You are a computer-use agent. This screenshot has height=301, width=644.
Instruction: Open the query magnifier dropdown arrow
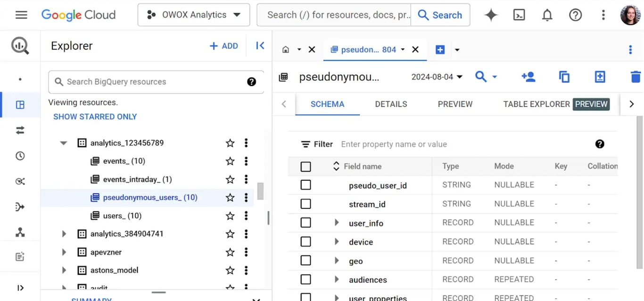coord(495,77)
